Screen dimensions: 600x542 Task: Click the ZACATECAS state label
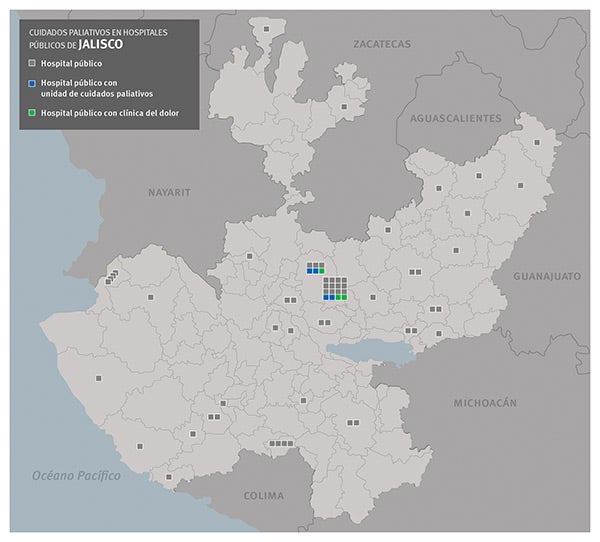pyautogui.click(x=382, y=45)
